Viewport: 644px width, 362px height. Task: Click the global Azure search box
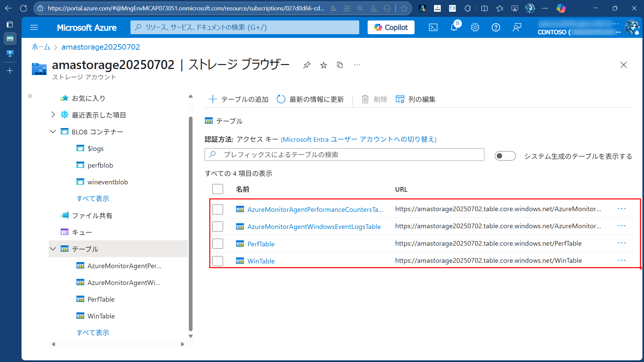point(245,27)
